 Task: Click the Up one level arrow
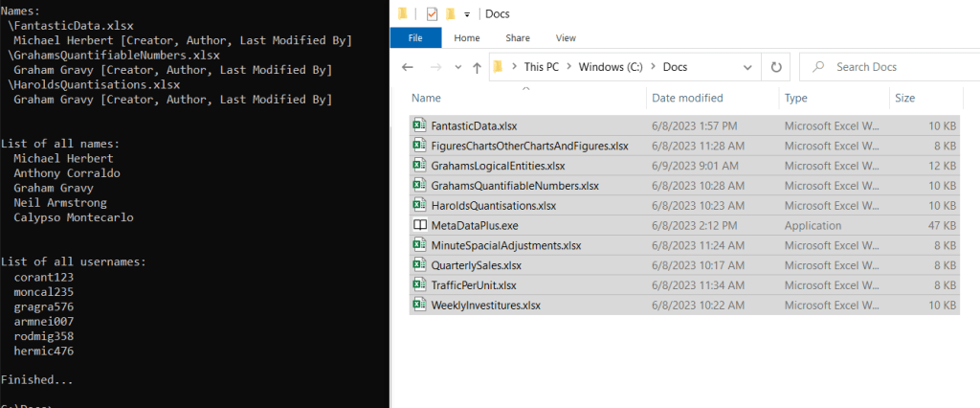477,68
